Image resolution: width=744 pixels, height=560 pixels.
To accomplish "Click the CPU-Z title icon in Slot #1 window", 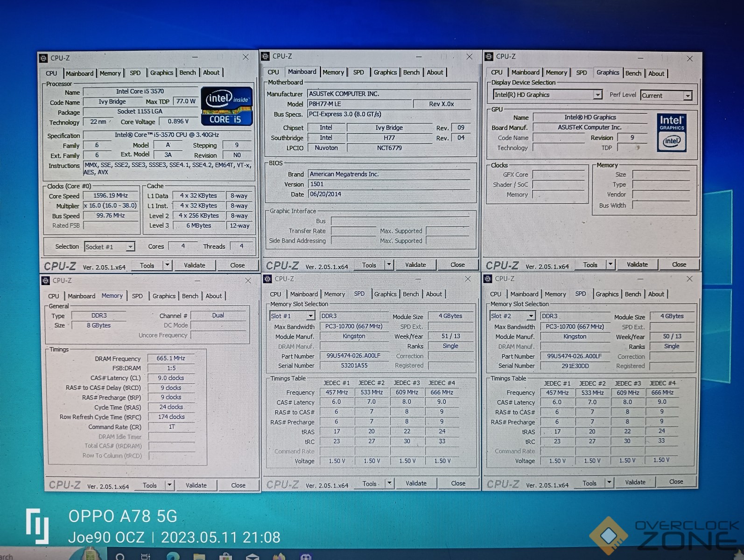I will click(x=267, y=279).
